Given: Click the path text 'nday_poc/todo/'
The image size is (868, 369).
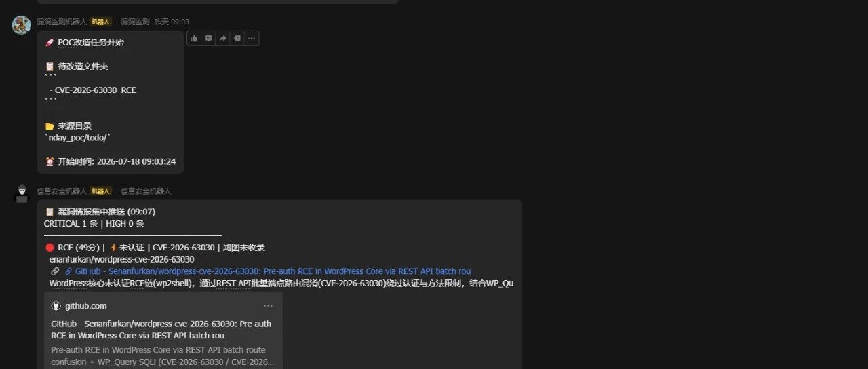Looking at the screenshot, I should tap(77, 138).
